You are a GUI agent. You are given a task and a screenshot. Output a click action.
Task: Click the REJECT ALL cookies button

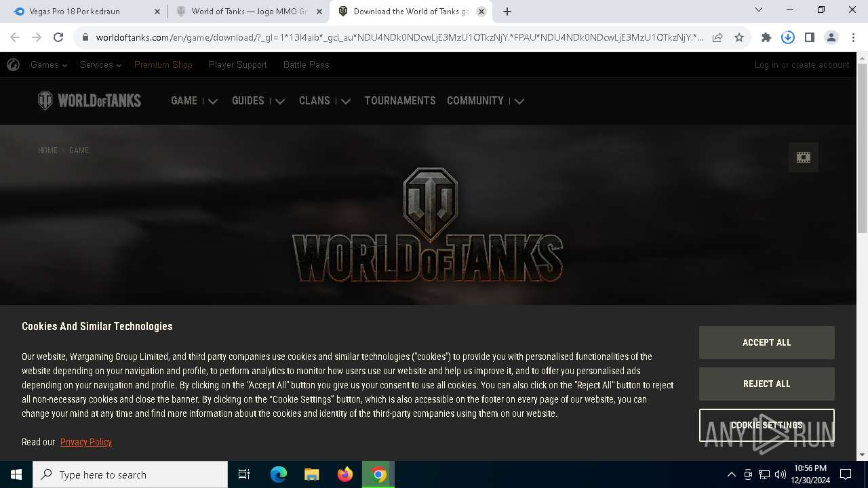(x=767, y=384)
